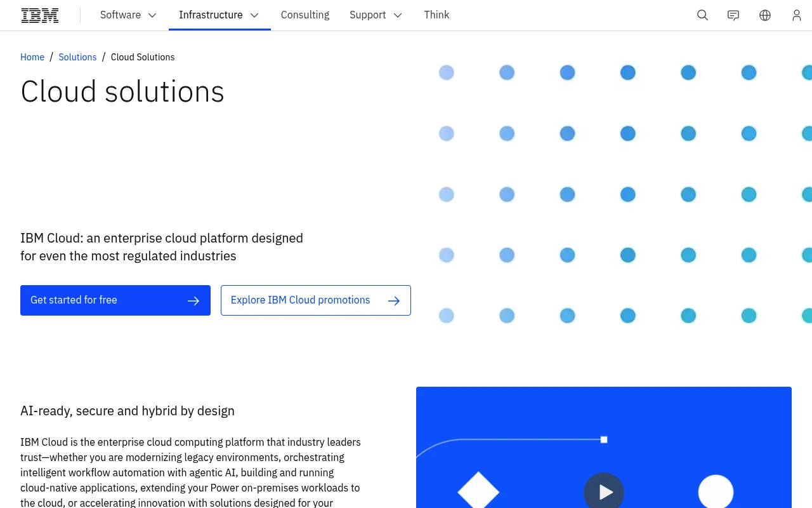Click arrow icon on Get started for free
Image resolution: width=812 pixels, height=508 pixels.
(x=193, y=300)
